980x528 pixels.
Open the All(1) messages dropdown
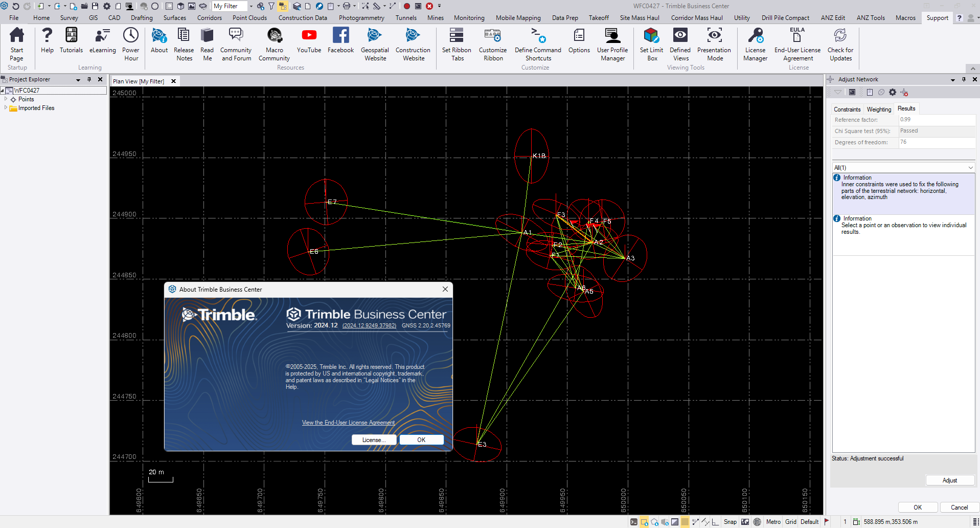click(x=970, y=168)
